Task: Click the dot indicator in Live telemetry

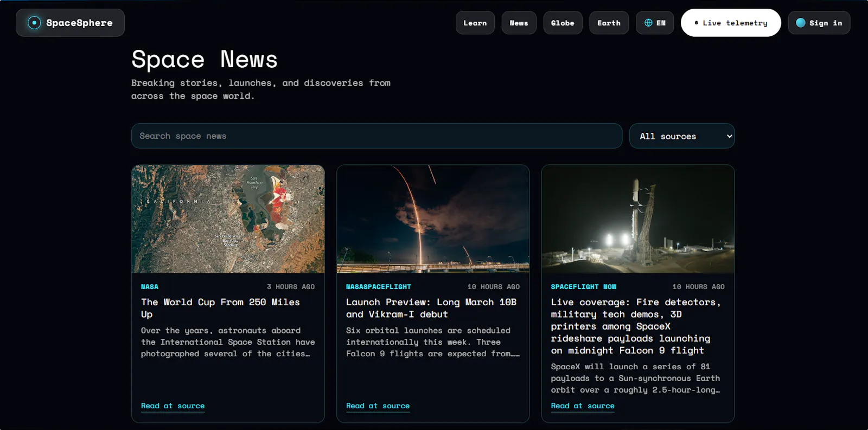Action: point(697,23)
